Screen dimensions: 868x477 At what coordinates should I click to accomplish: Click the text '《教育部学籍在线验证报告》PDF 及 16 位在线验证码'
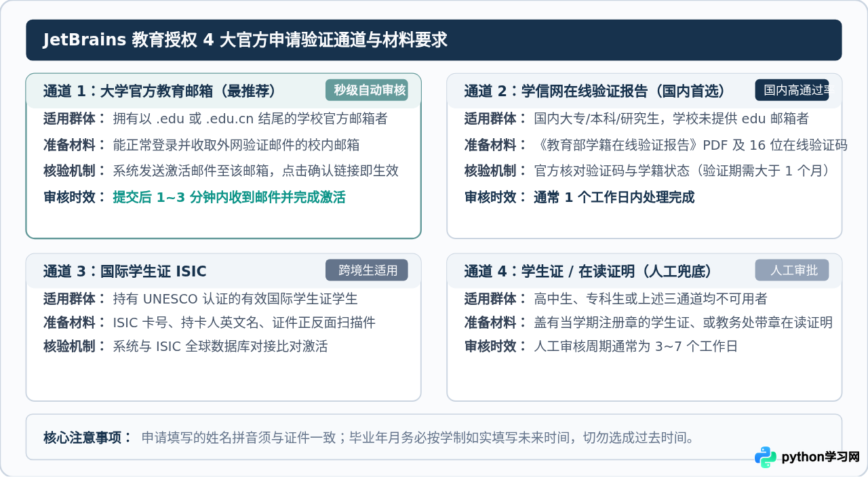click(x=690, y=144)
